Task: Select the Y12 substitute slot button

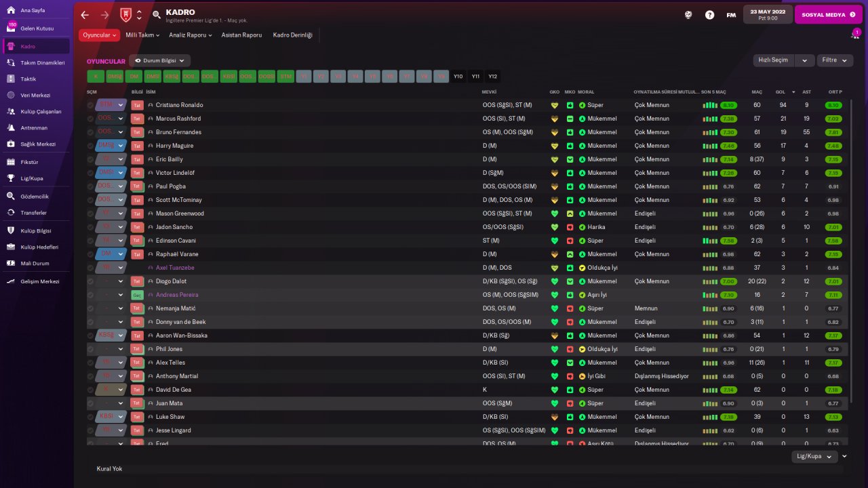Action: point(492,77)
